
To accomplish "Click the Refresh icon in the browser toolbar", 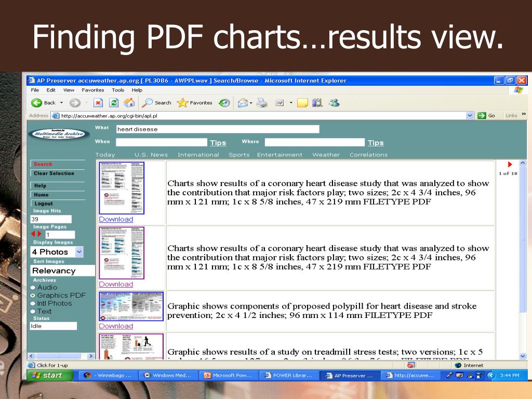I will tap(114, 103).
